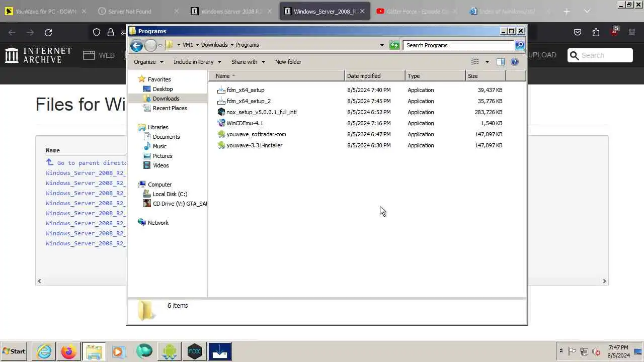644x362 pixels.
Task: Click the Internet Archive logo
Action: tap(38, 55)
